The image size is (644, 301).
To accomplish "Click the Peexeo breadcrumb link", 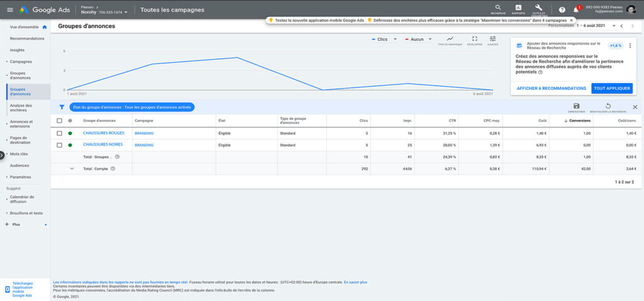I will coord(87,7).
